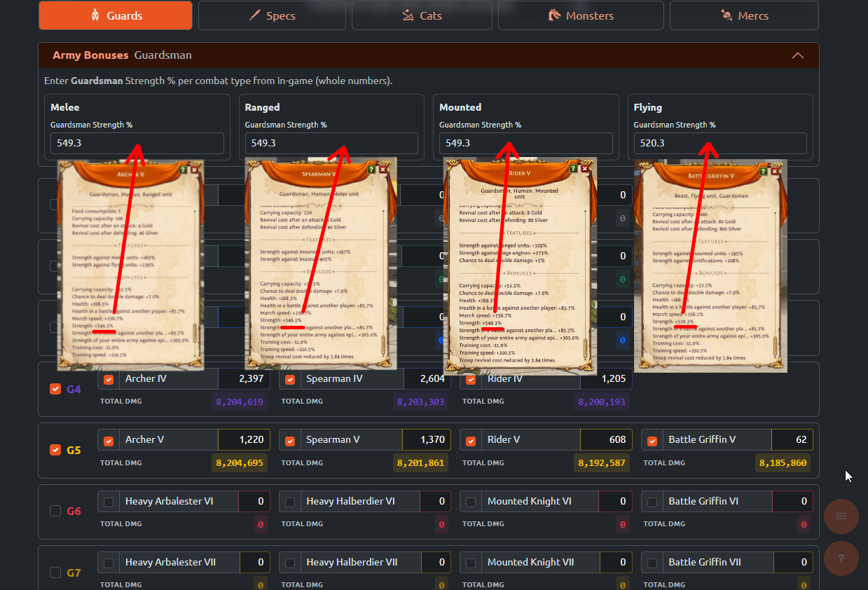
Task: Edit the Melee Guardsman Strength field
Action: pos(137,143)
